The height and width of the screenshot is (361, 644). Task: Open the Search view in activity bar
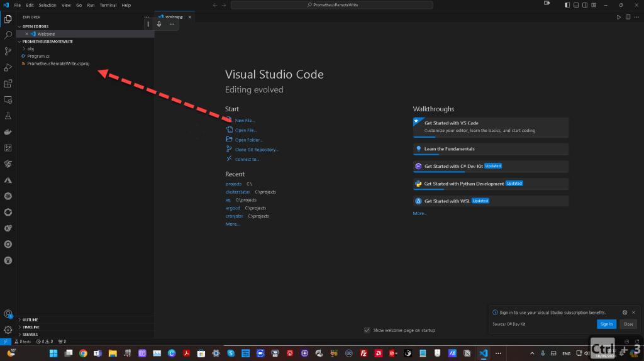coord(8,35)
